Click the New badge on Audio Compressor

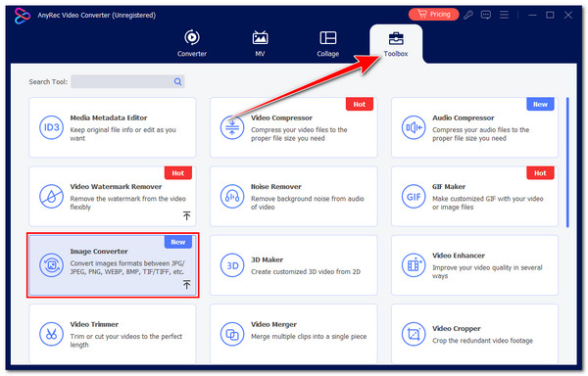click(x=540, y=104)
